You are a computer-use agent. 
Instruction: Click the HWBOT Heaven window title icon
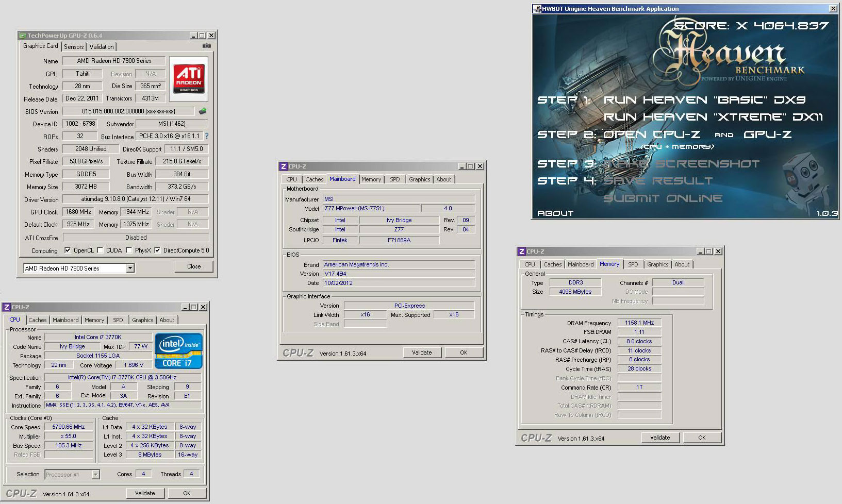coord(537,9)
